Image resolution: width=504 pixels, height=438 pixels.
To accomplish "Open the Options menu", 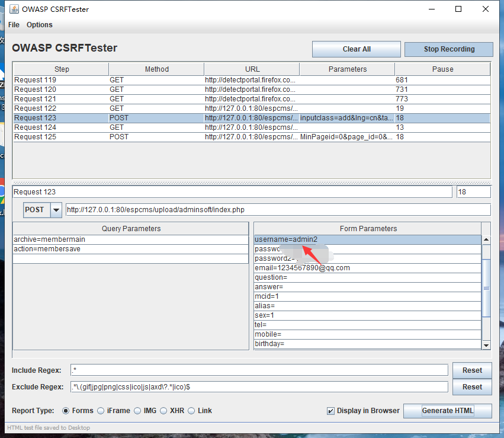I will coord(40,25).
